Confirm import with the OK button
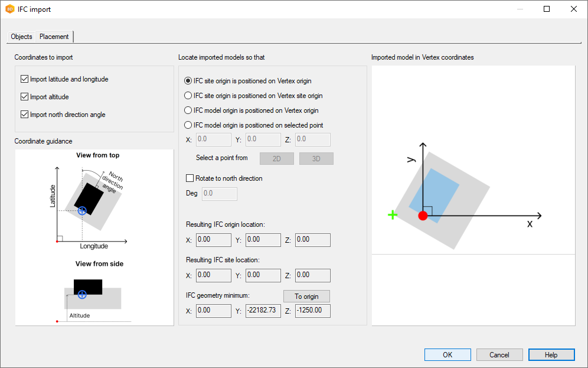The image size is (588, 368). tap(447, 354)
